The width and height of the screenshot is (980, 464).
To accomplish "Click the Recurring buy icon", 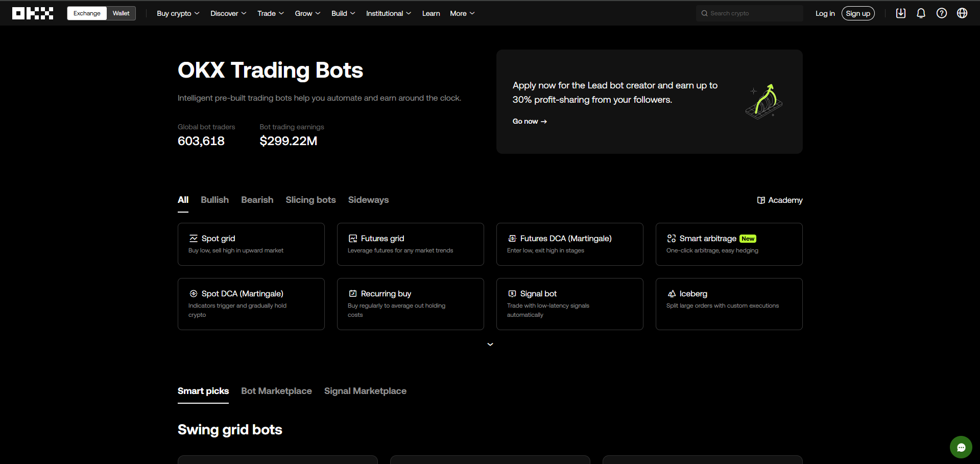I will tap(353, 294).
